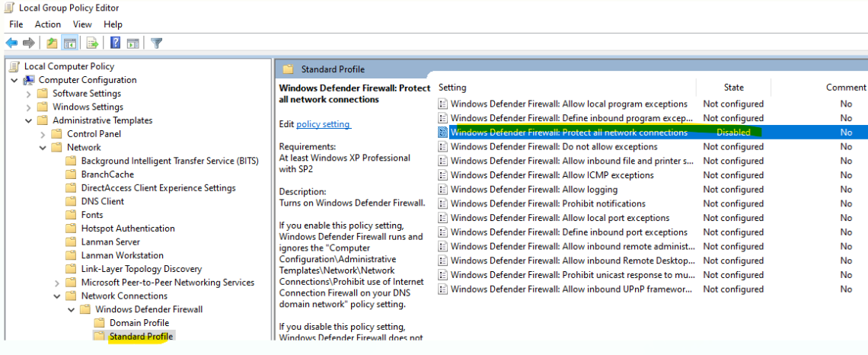Screen dimensions: 868x355
Task: Click the Domain Profile folder icon
Action: tap(99, 323)
